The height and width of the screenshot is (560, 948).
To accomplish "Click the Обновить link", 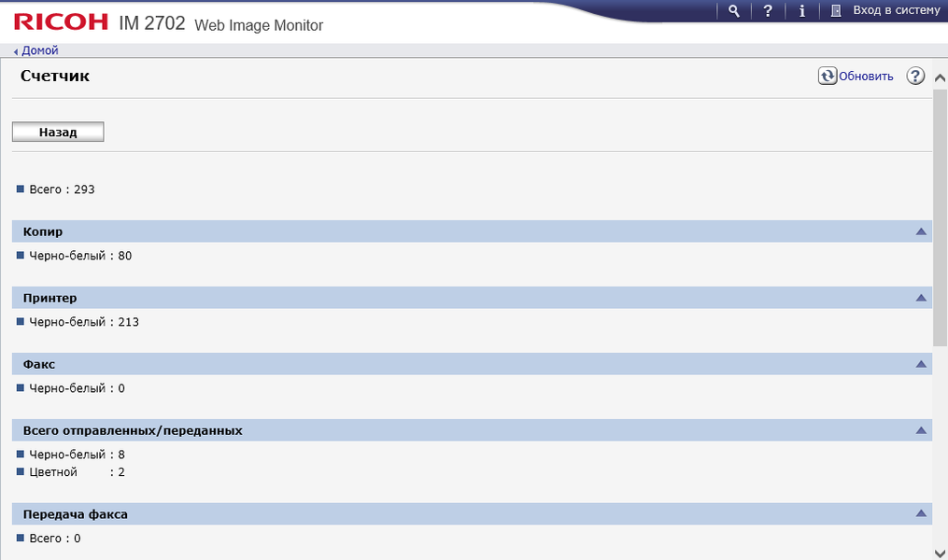I will click(x=866, y=77).
